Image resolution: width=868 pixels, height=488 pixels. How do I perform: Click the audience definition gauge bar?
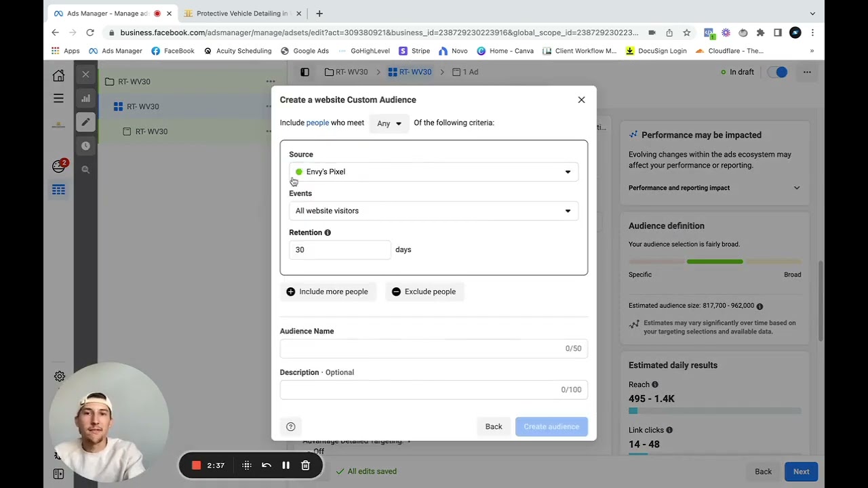pos(715,262)
